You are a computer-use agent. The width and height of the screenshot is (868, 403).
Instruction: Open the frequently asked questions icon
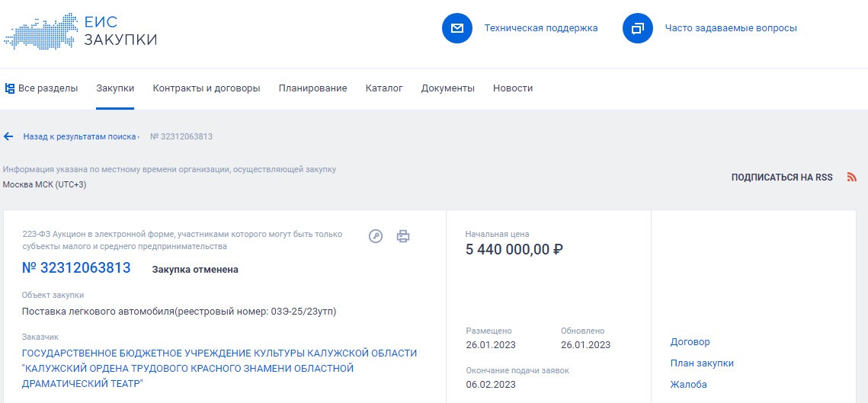tap(638, 28)
